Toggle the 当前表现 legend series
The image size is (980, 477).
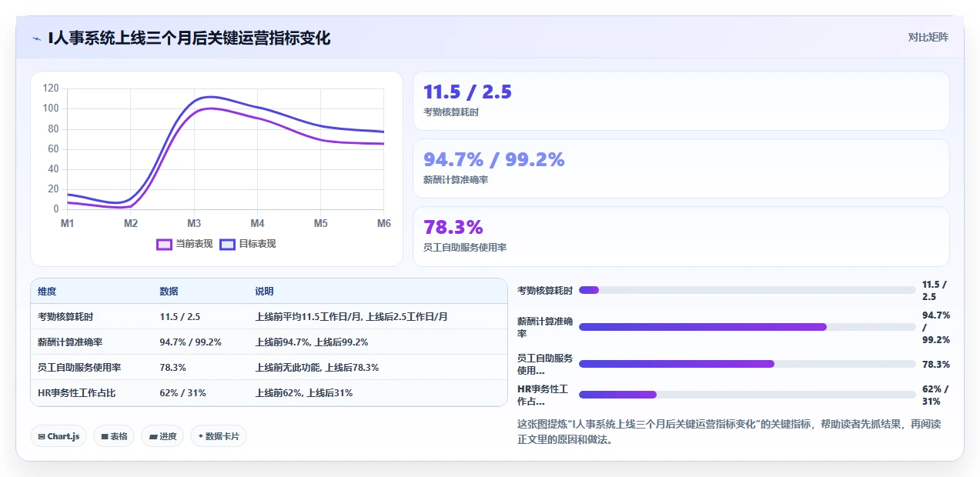click(185, 244)
